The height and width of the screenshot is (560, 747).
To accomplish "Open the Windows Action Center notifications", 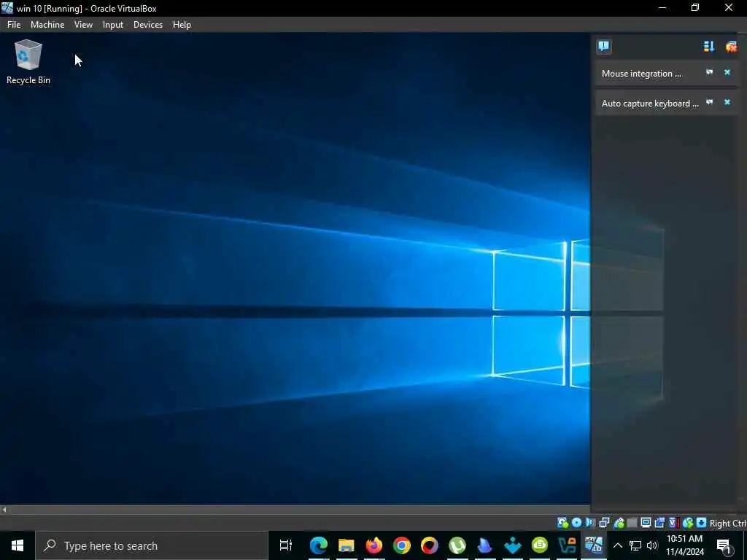I will pos(724,545).
